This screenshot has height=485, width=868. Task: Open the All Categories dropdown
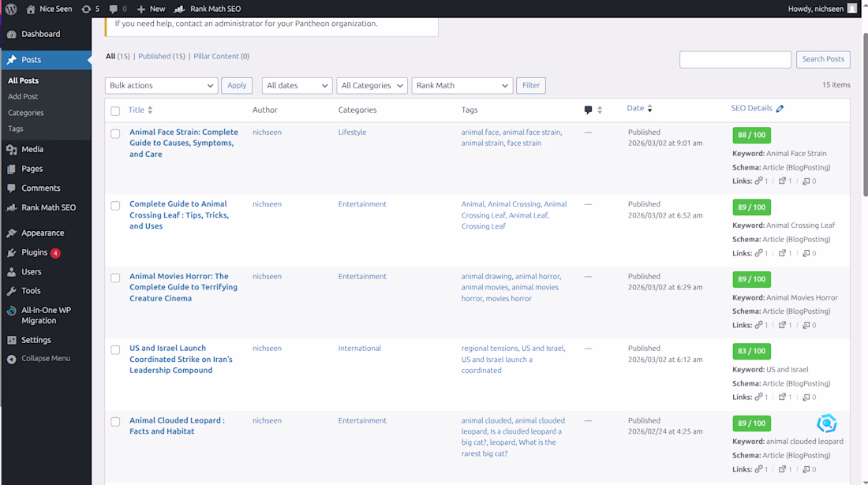[x=372, y=85]
